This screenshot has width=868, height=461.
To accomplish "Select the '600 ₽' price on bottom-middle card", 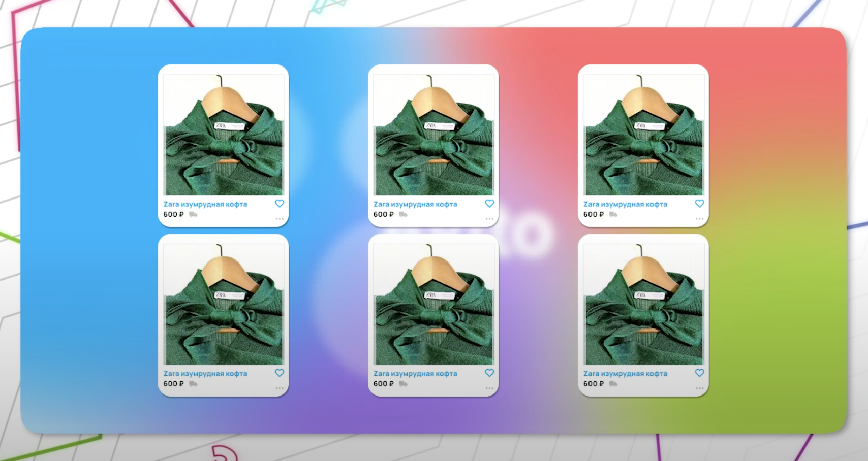I will pyautogui.click(x=383, y=384).
